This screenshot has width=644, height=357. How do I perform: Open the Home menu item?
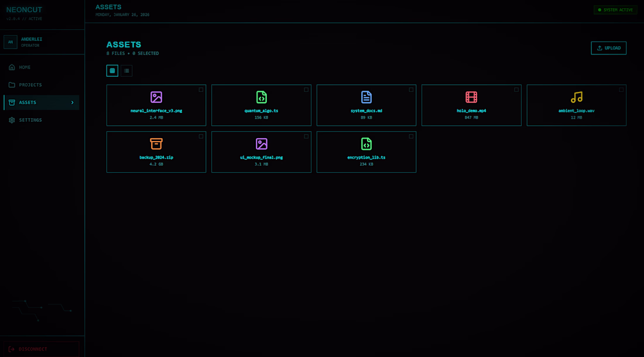click(42, 67)
